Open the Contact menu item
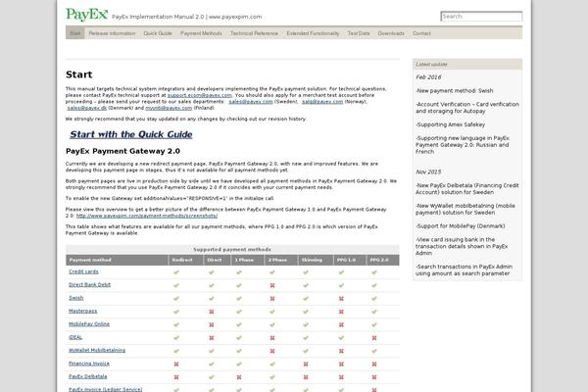This screenshot has width=588, height=392. coord(421,33)
